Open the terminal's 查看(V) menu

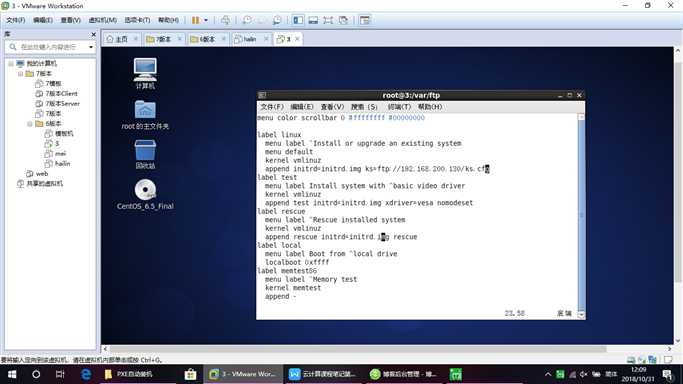332,107
